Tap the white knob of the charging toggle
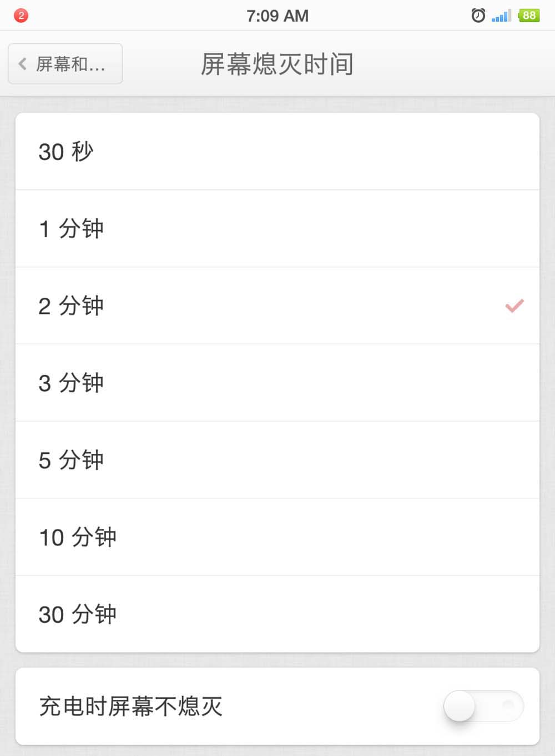The image size is (555, 756). click(x=460, y=706)
